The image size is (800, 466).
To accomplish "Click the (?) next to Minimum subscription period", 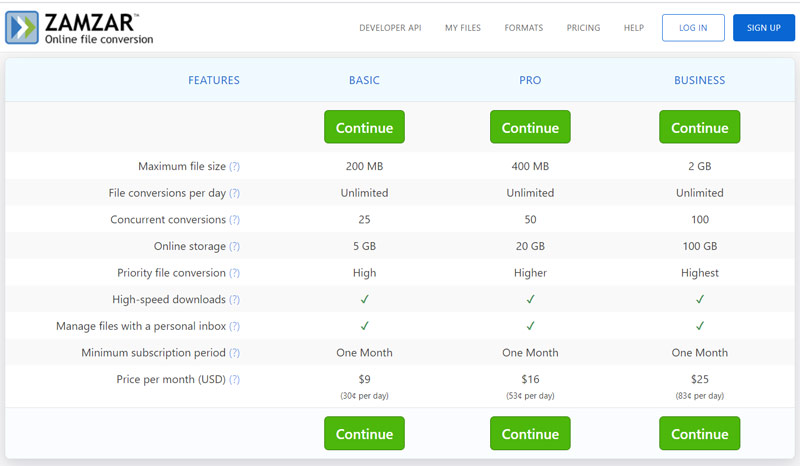I will coord(234,353).
